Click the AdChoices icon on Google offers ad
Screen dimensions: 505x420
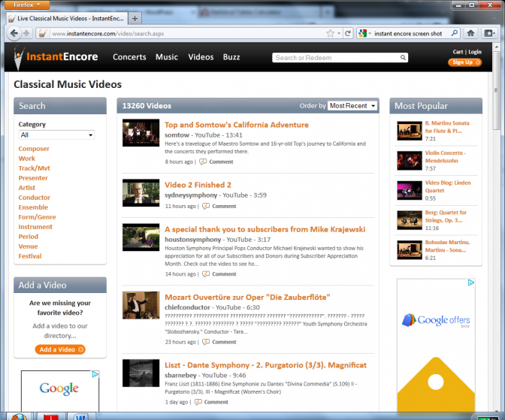coord(471,283)
